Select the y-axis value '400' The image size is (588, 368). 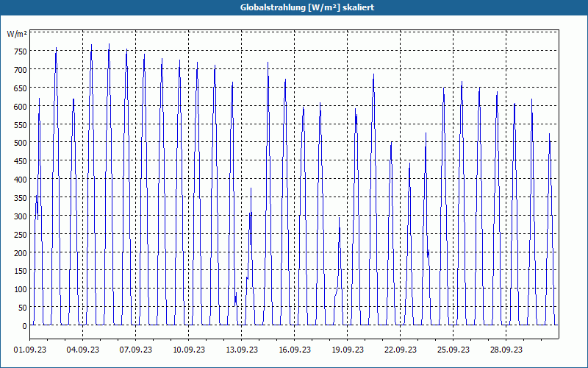tap(21, 180)
